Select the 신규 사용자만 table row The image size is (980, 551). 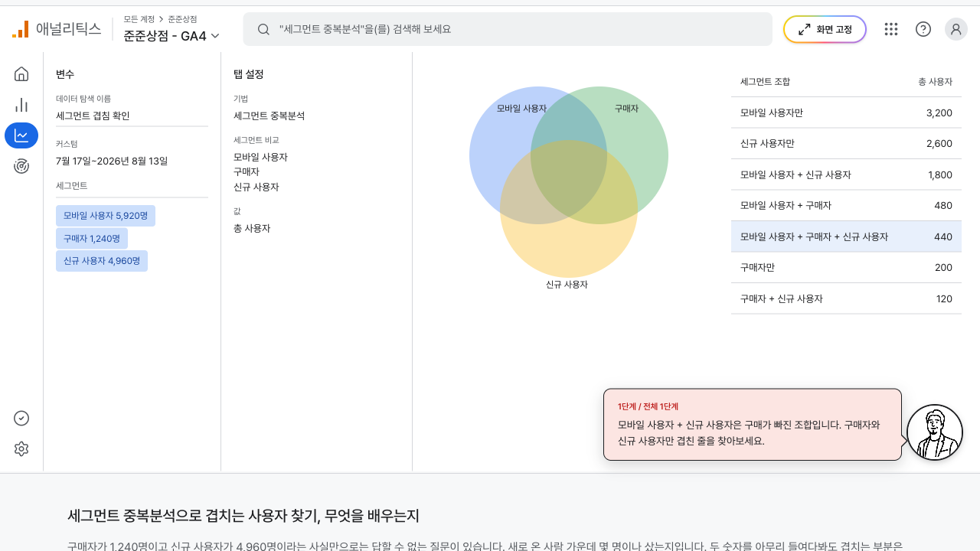pyautogui.click(x=846, y=144)
